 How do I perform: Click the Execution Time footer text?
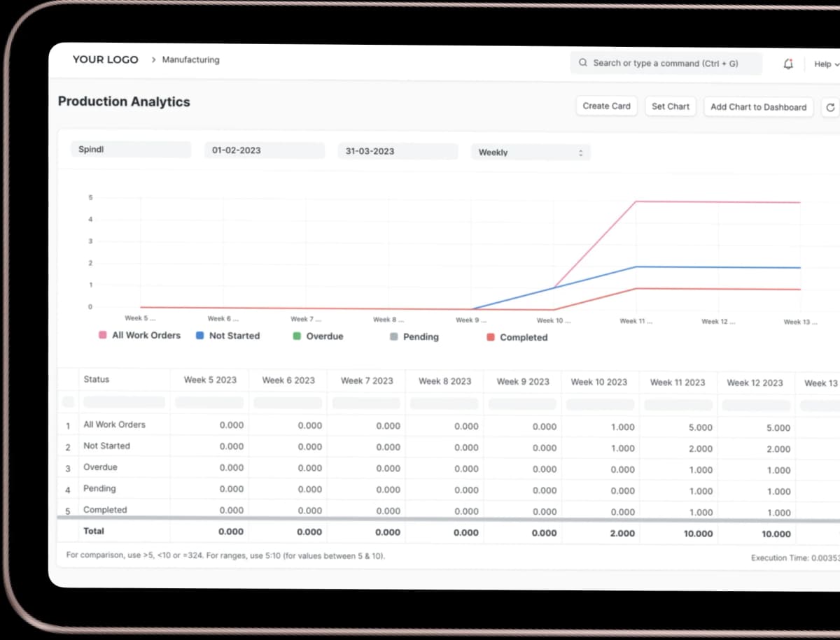[x=795, y=558]
